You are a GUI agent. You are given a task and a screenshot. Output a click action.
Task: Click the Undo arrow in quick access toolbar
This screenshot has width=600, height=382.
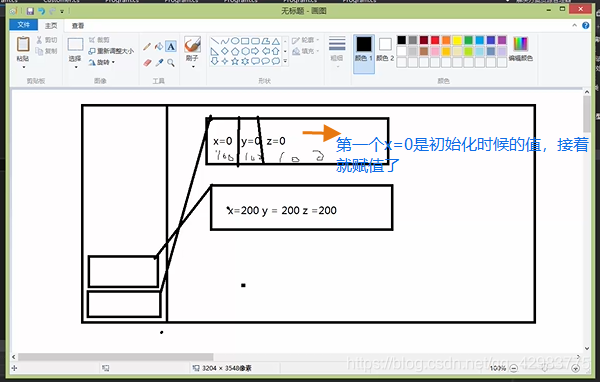pyautogui.click(x=41, y=11)
